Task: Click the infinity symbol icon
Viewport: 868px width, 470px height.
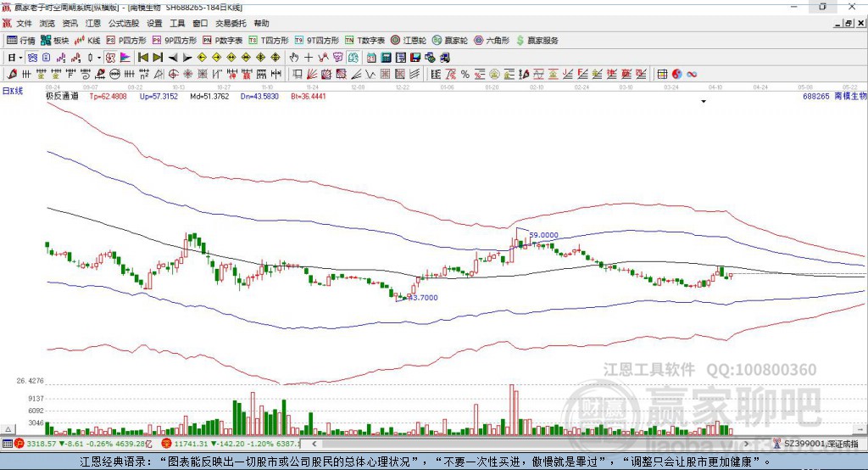Action: tap(692, 75)
